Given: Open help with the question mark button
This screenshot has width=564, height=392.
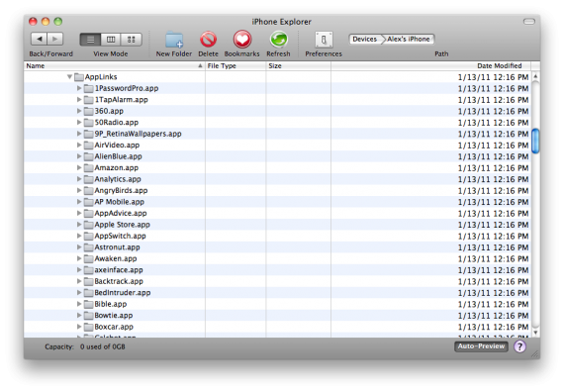Looking at the screenshot, I should click(519, 346).
